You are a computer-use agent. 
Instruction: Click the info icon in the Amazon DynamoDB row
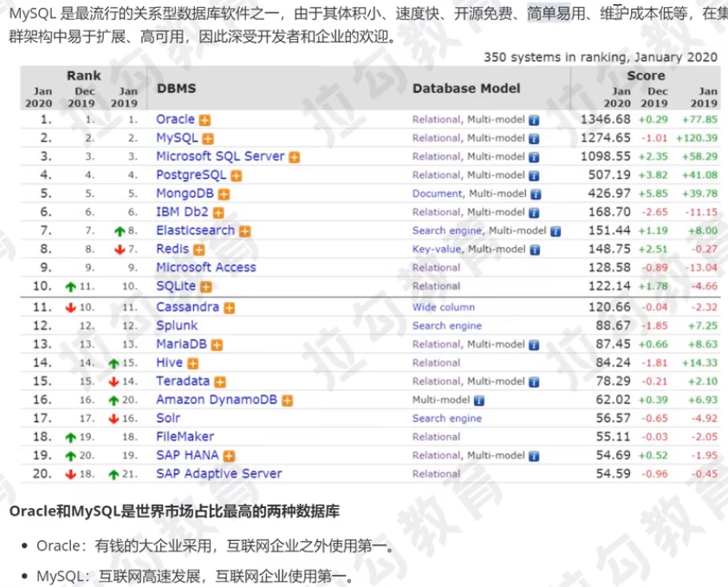(479, 401)
